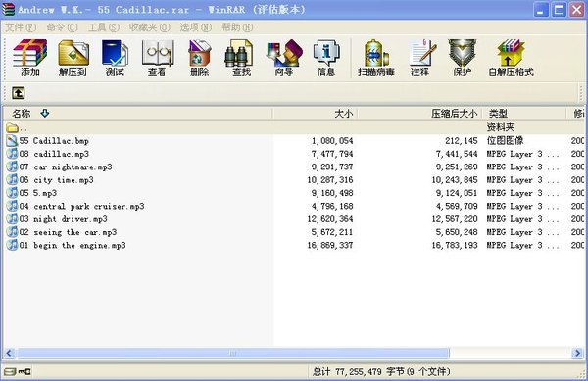Screen dimensions: 588x381
Task: Click size value 1,080,054
Action: (332, 141)
